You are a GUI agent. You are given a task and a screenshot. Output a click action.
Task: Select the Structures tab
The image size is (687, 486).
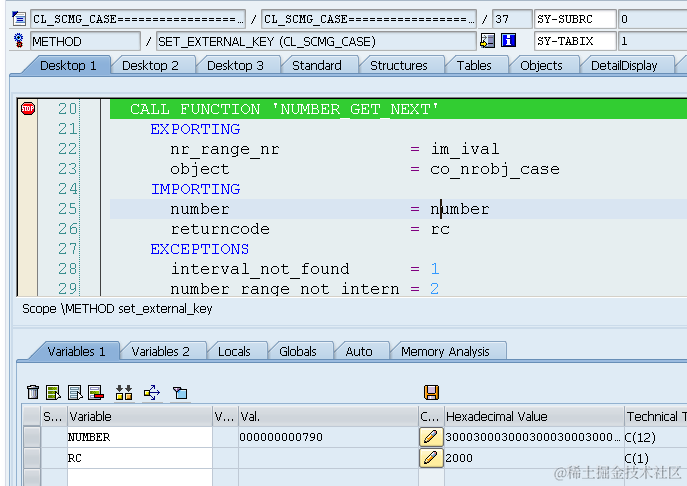tap(399, 66)
